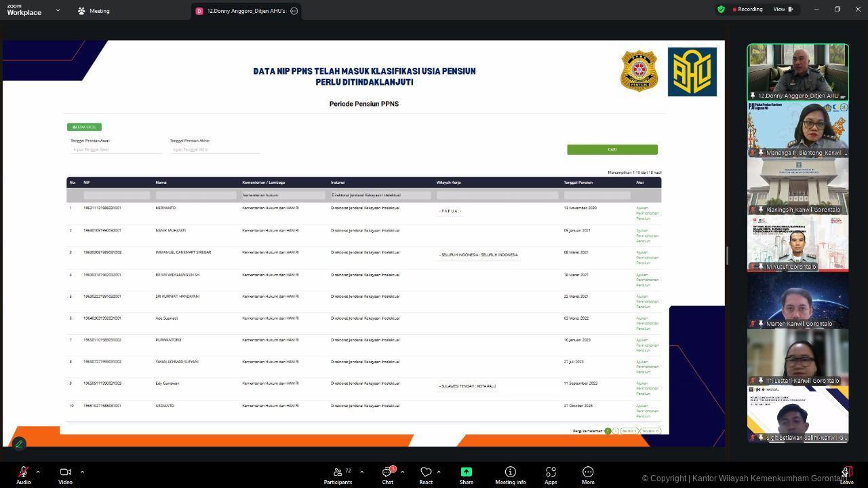
Task: Open the View layout menu
Action: click(x=783, y=10)
